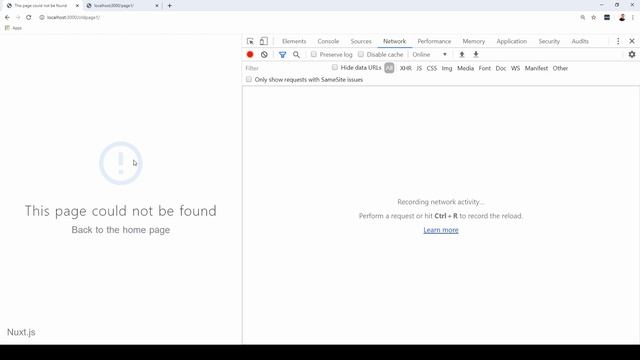This screenshot has width=640, height=360.
Task: Filter requests by XHR
Action: point(406,68)
